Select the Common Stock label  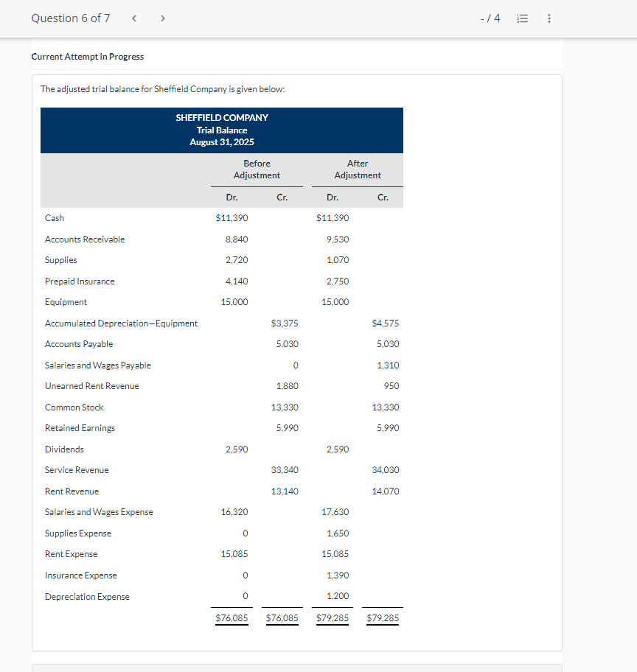click(74, 407)
